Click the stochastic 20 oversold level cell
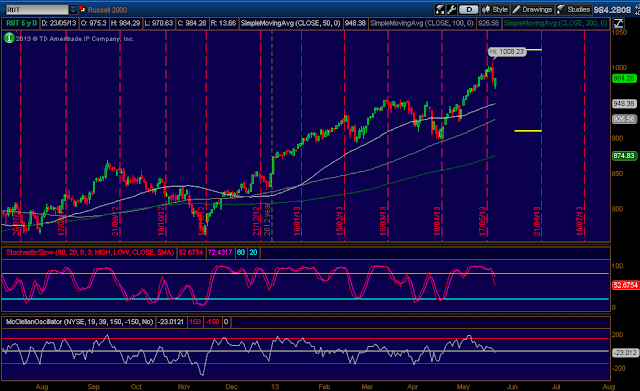The image size is (640, 391). 253,253
